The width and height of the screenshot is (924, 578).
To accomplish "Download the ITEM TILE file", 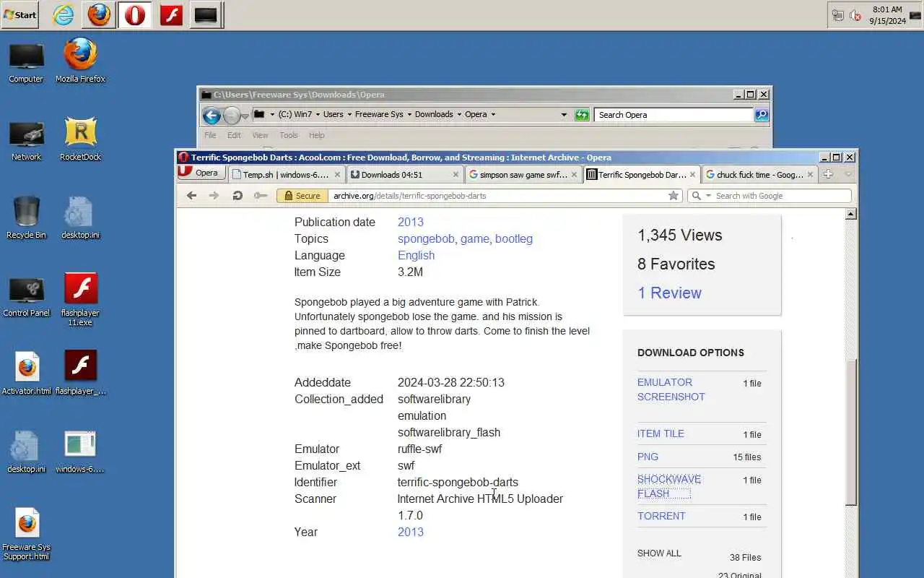I will pos(661,433).
